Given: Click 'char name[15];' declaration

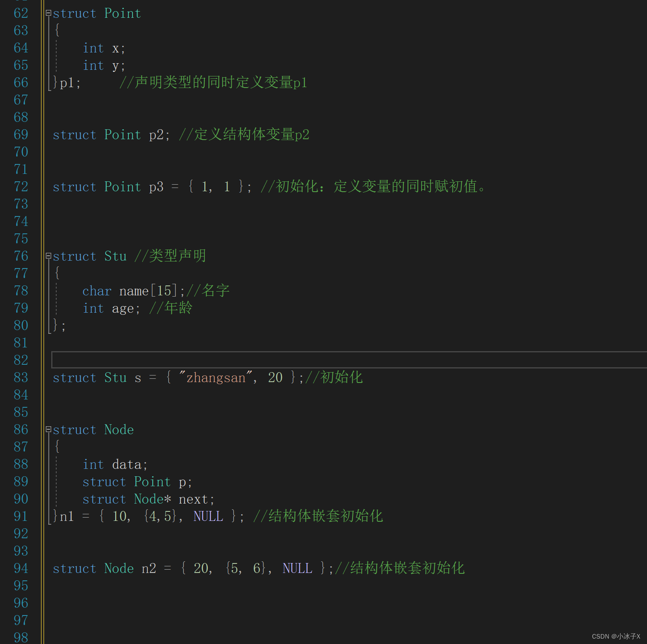Looking at the screenshot, I should (134, 291).
